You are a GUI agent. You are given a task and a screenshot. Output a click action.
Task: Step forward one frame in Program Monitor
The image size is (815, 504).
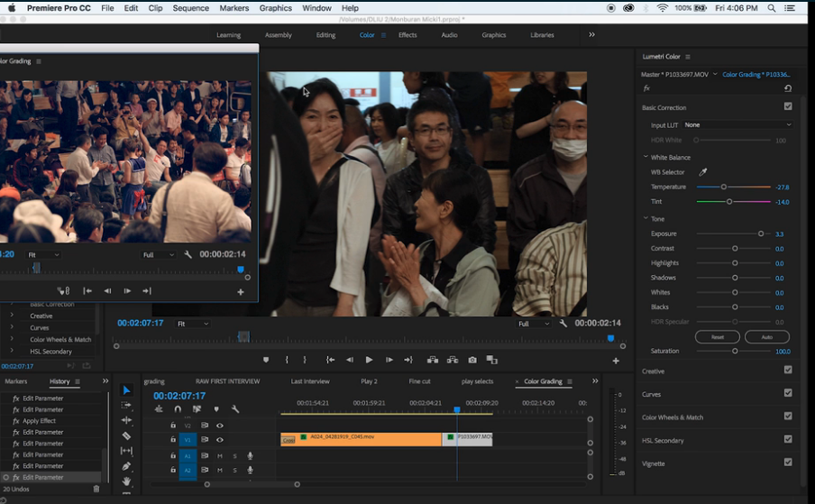pyautogui.click(x=389, y=360)
